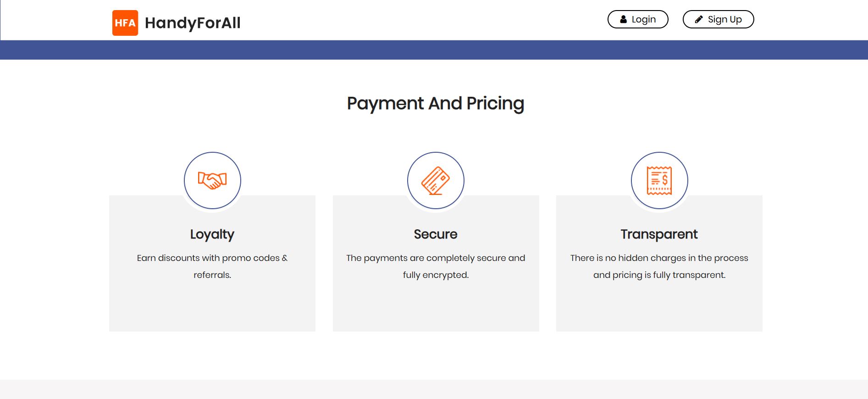Screen dimensions: 868x399
Task: Click the Payment And Pricing title
Action: click(435, 104)
